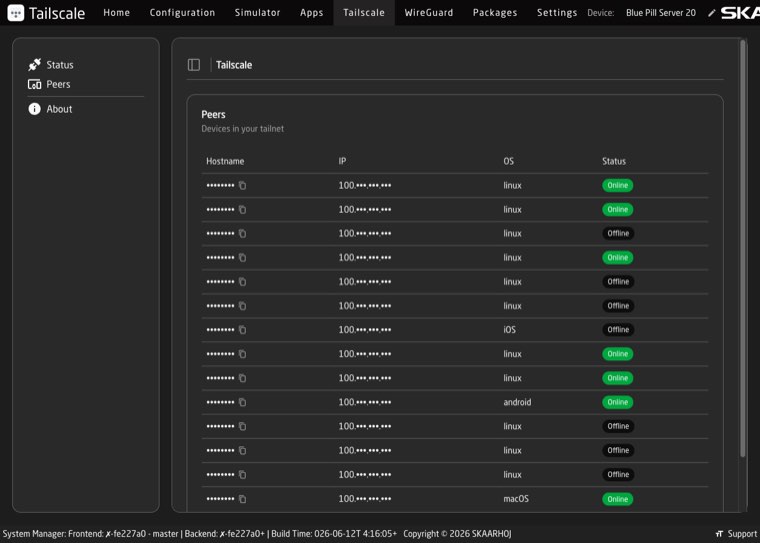This screenshot has height=543, width=760.
Task: Click the Hostname column header
Action: click(225, 161)
